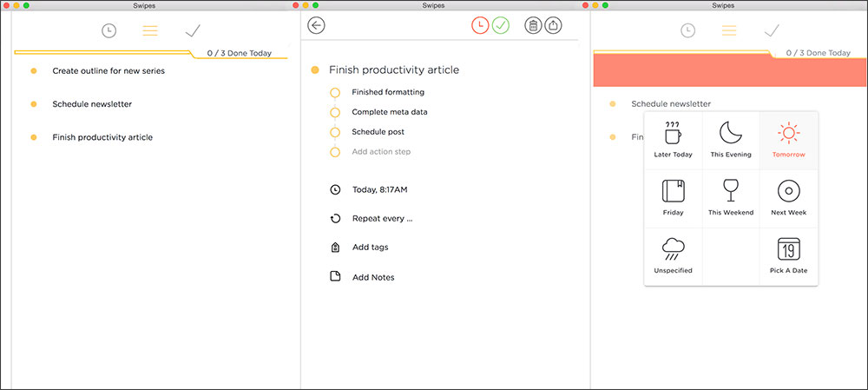The width and height of the screenshot is (868, 390).
Task: Click the tag icon beside Add tags
Action: (335, 248)
